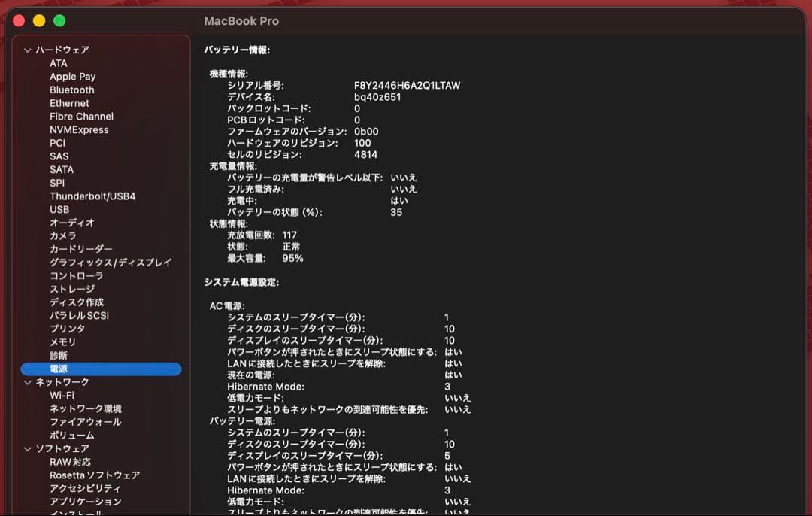Collapse the ハードウェア section
812x516 pixels.
(x=28, y=50)
